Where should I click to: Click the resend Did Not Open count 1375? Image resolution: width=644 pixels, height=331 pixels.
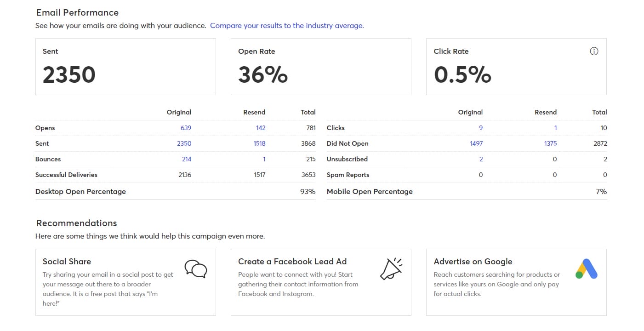click(550, 143)
